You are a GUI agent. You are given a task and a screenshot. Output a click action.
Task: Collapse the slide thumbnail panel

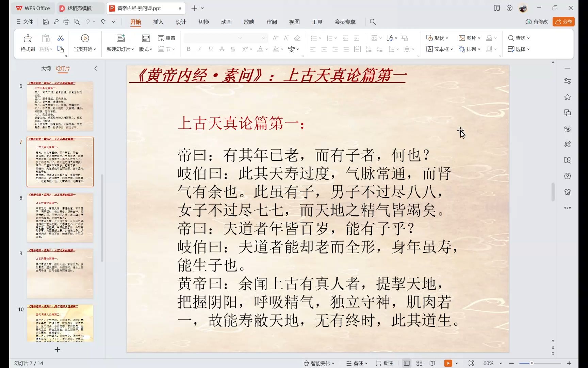[96, 68]
